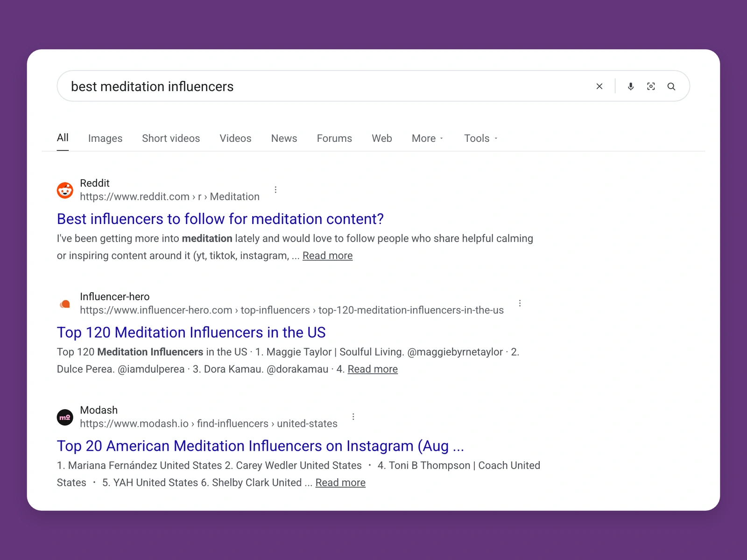
Task: Open the three-dot menu for the Reddit result
Action: pos(275,189)
